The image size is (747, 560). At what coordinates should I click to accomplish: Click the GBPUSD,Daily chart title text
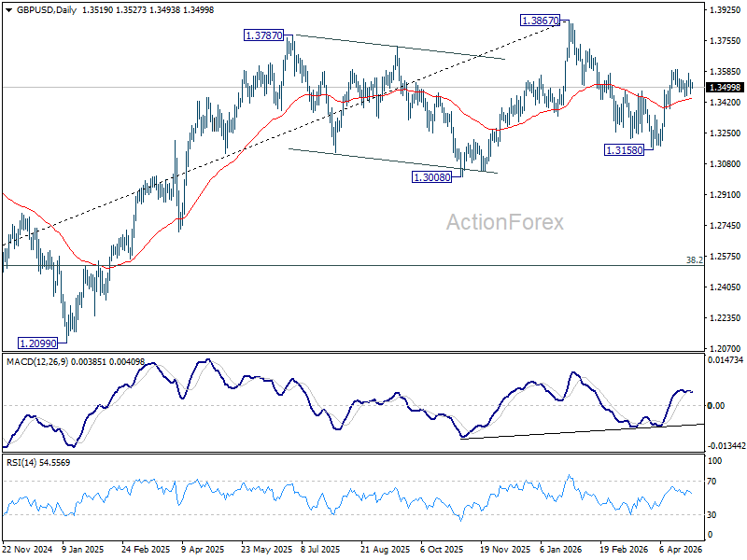coord(47,9)
